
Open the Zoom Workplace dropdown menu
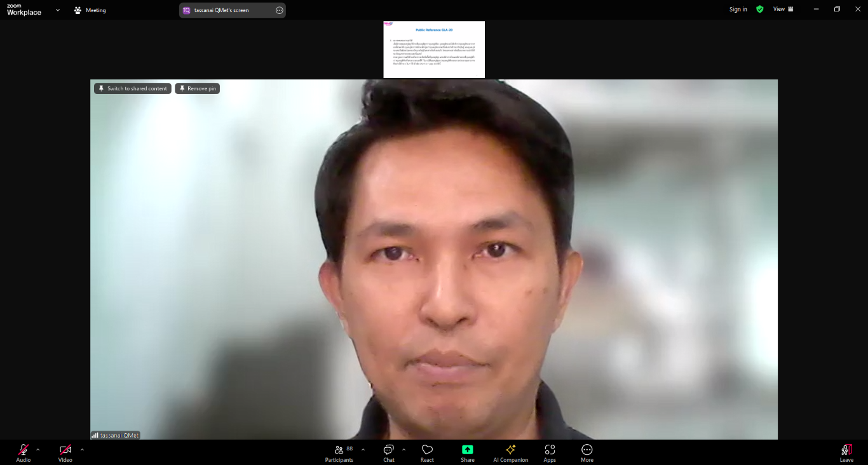[58, 10]
